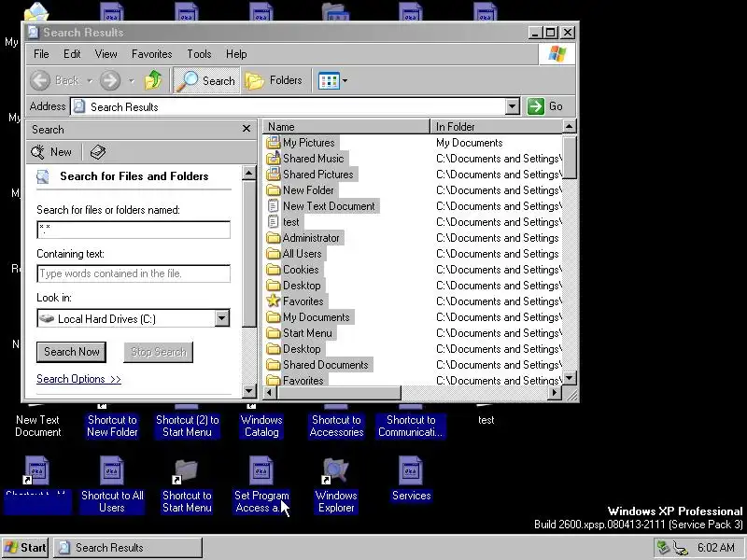Viewport: 747px width, 560px height.
Task: Select the All Users folder icon
Action: [x=273, y=253]
